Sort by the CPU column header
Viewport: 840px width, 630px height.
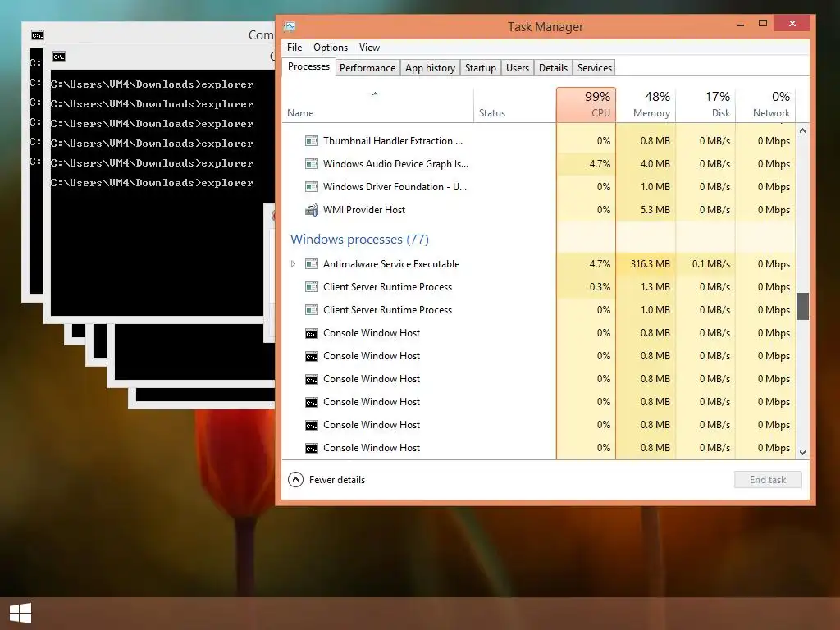586,105
